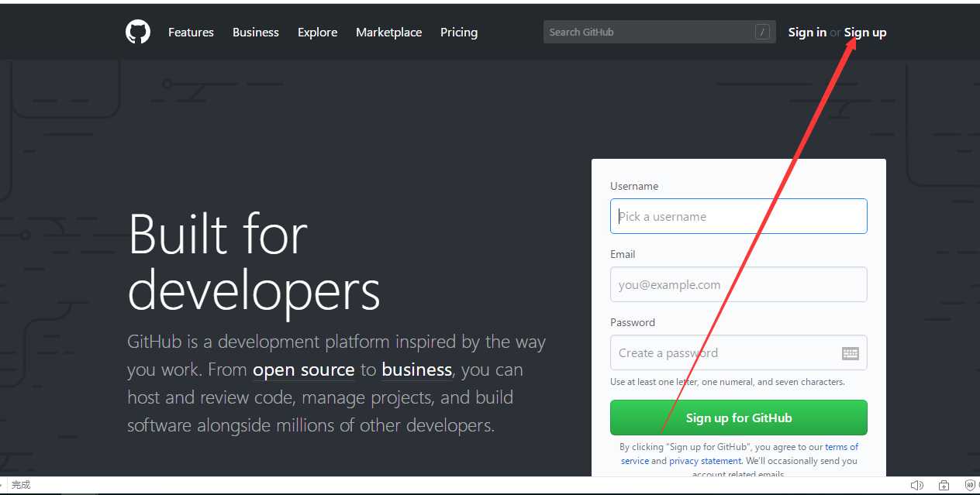Open the Business nav link
Viewport: 980px width, 495px height.
(256, 33)
